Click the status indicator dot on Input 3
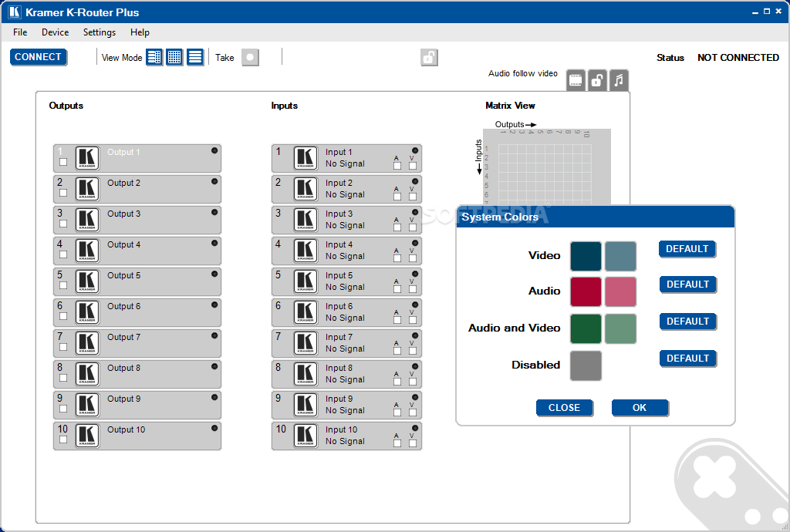 tap(415, 212)
